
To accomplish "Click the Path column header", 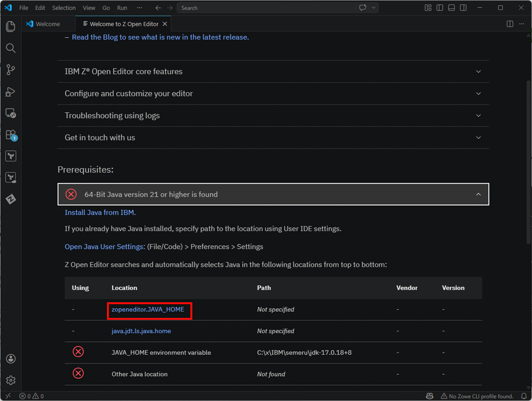I will click(264, 288).
